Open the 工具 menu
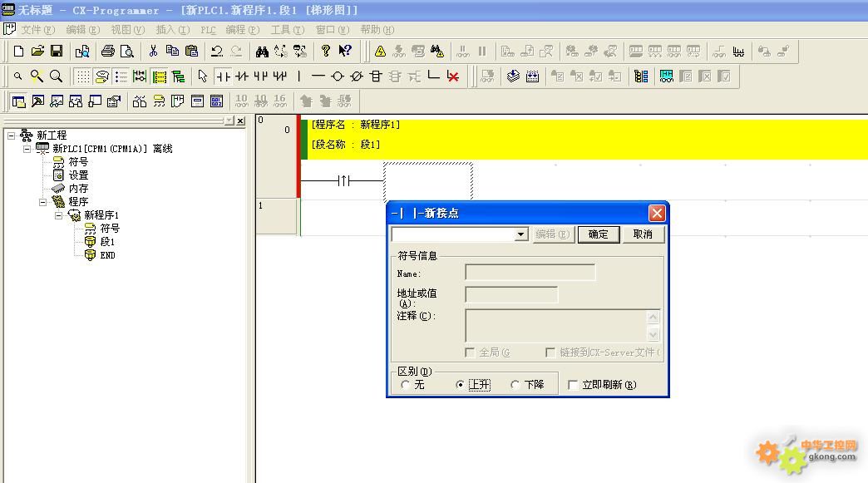This screenshot has width=868, height=483. tap(288, 30)
